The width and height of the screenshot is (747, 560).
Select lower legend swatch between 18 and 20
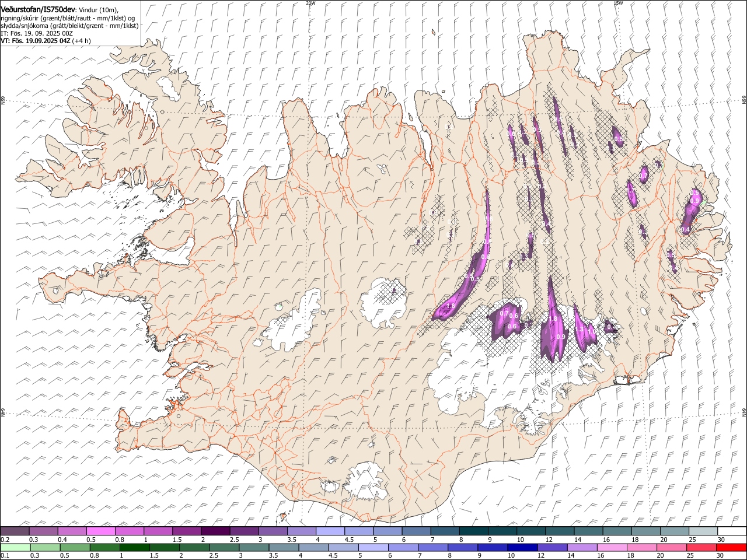[x=643, y=547]
